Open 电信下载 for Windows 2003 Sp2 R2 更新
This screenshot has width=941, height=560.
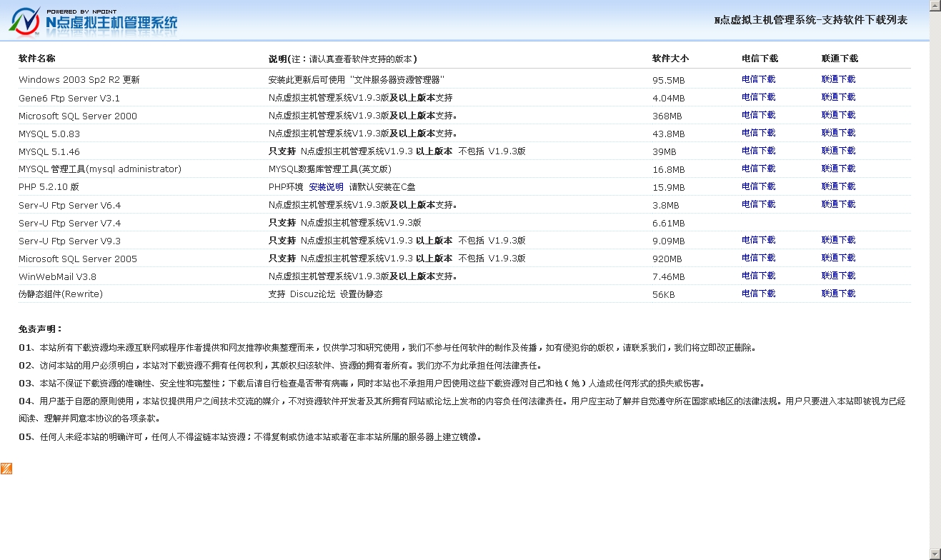[x=758, y=79]
